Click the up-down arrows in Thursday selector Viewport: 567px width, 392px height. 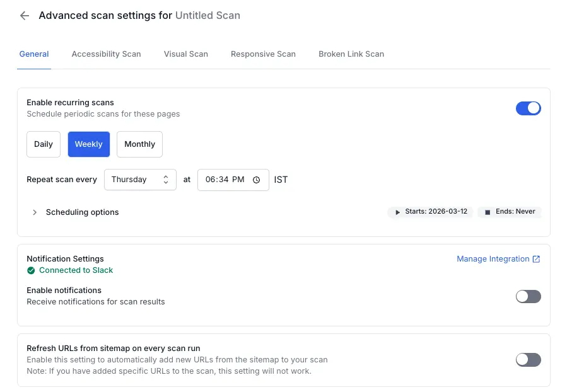(x=165, y=180)
